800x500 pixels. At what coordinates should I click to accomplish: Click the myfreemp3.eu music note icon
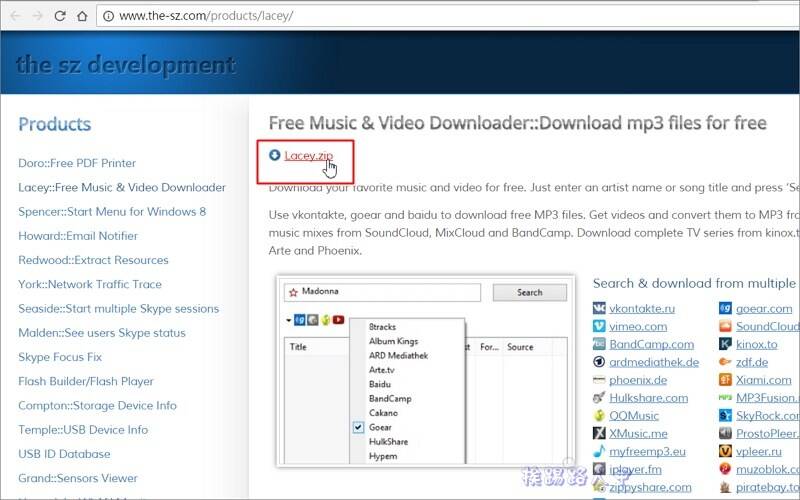[599, 451]
